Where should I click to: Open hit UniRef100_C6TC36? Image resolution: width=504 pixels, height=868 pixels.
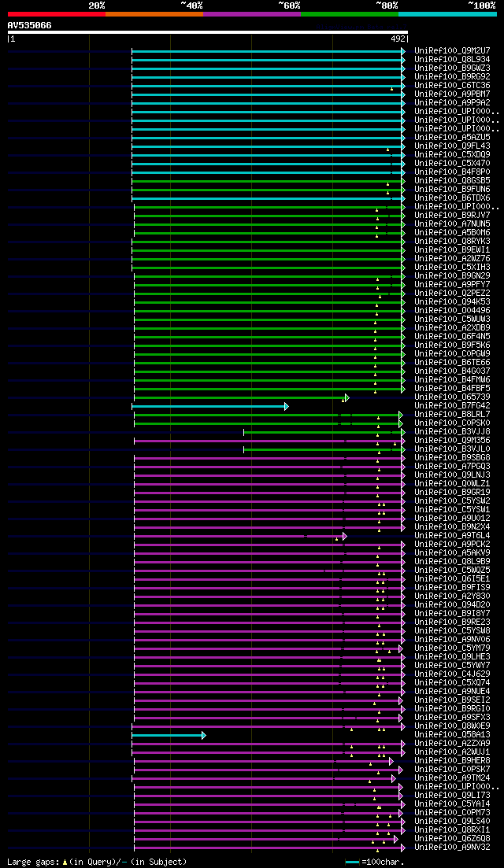pos(452,86)
